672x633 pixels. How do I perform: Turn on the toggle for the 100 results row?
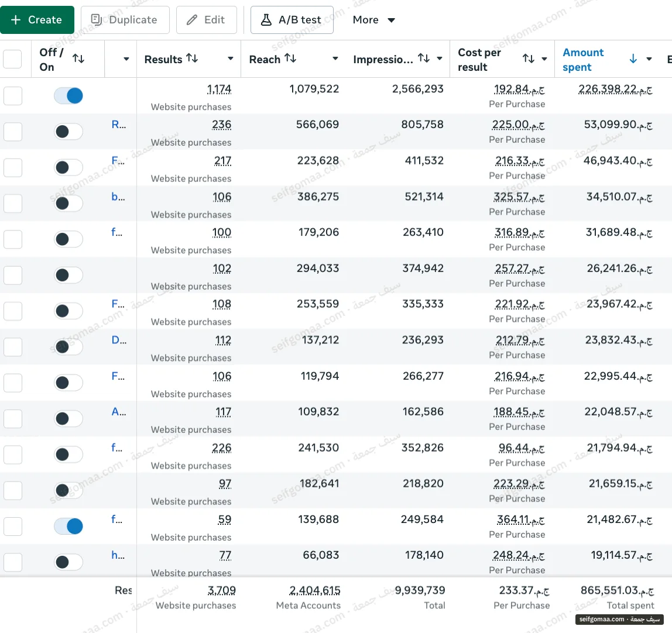coord(68,239)
